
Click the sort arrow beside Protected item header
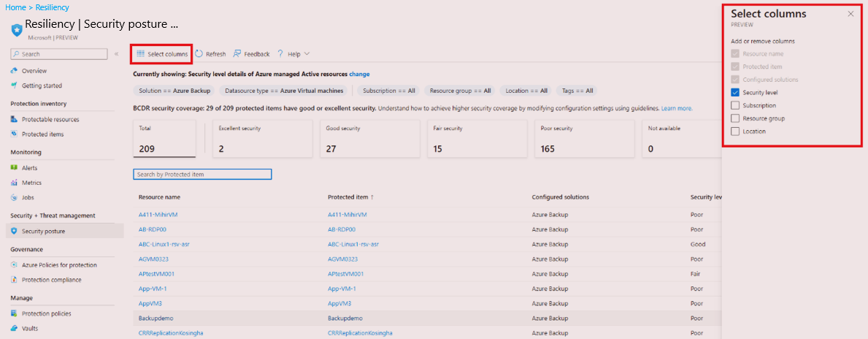point(372,197)
